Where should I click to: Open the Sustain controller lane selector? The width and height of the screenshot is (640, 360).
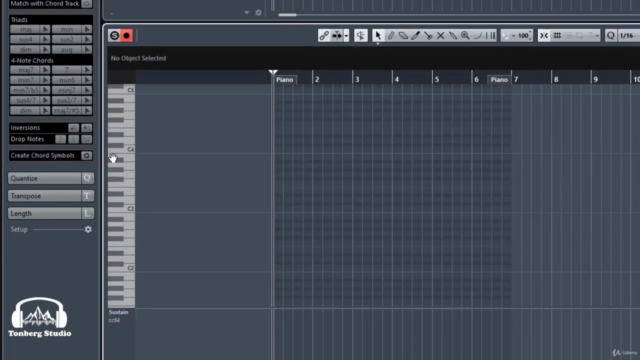tap(118, 312)
